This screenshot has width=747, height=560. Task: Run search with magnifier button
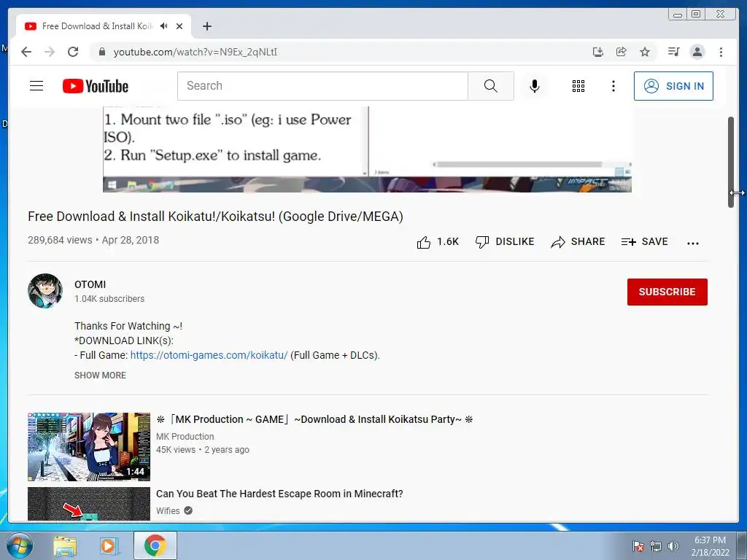click(491, 86)
